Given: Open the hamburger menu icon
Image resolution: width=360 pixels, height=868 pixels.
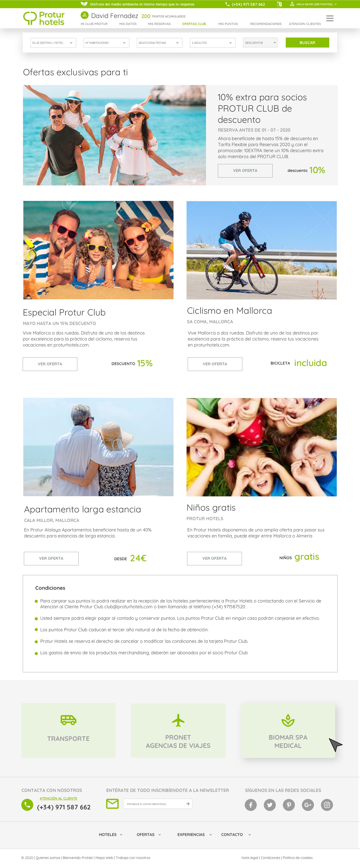Looking at the screenshot, I should [x=330, y=19].
